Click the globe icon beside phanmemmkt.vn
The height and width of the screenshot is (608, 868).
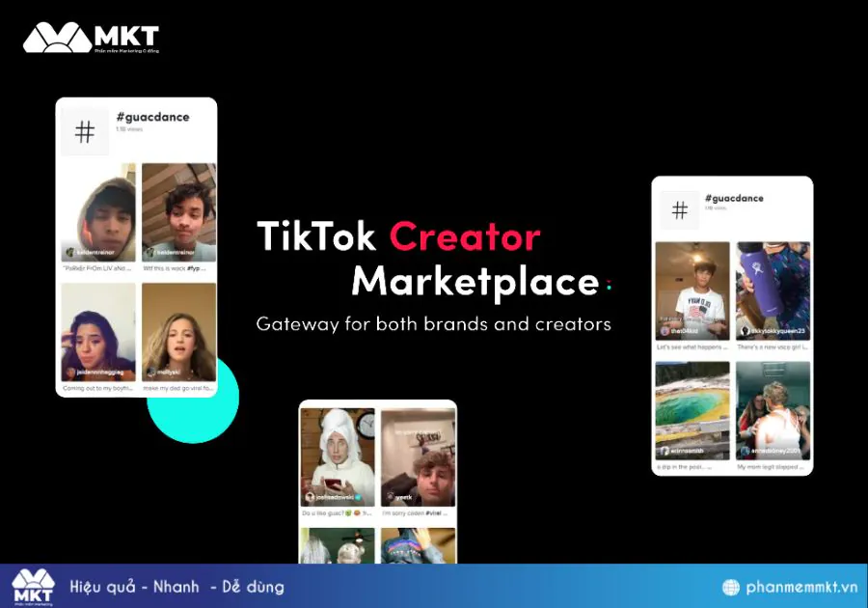pyautogui.click(x=730, y=586)
